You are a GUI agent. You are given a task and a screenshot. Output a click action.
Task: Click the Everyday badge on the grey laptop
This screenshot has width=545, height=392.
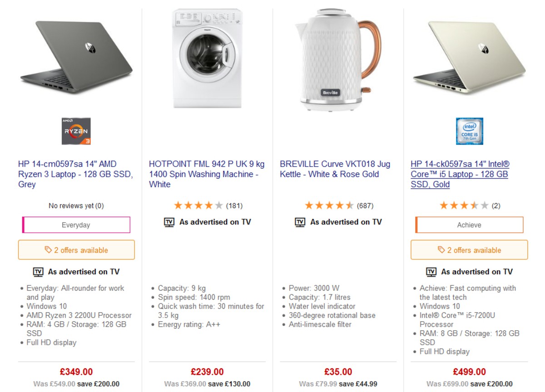click(76, 225)
